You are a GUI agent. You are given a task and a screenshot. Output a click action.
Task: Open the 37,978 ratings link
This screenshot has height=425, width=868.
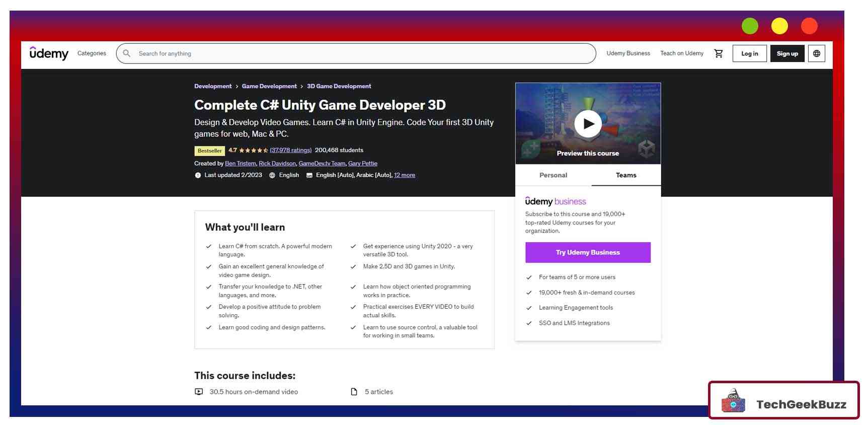pyautogui.click(x=290, y=150)
